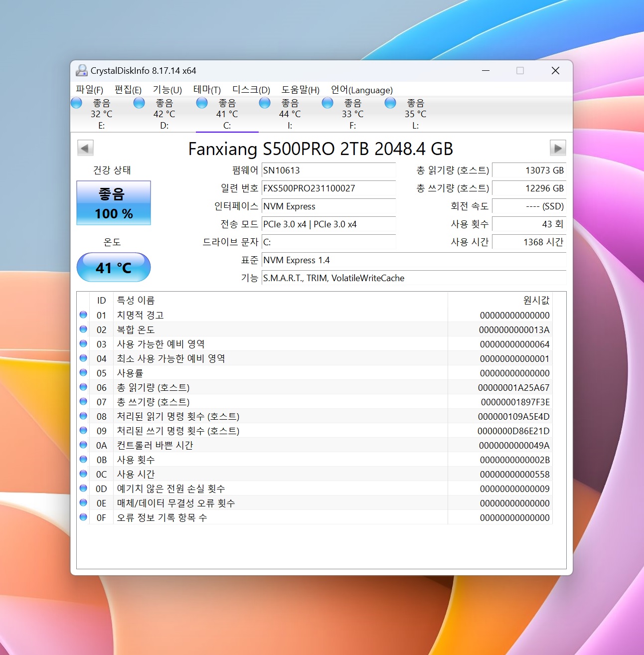Viewport: 644px width, 655px height.
Task: Click the drive letter field C:
Action: [x=328, y=242]
